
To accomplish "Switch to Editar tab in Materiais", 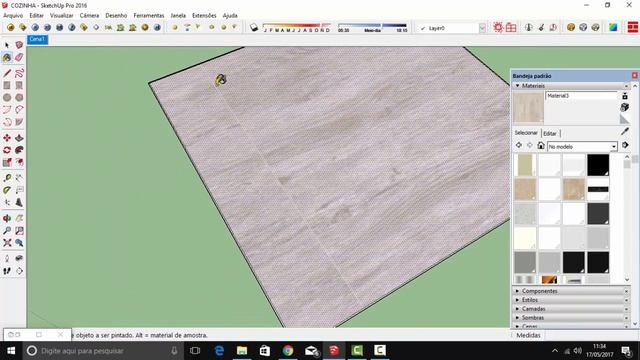I will click(x=550, y=133).
